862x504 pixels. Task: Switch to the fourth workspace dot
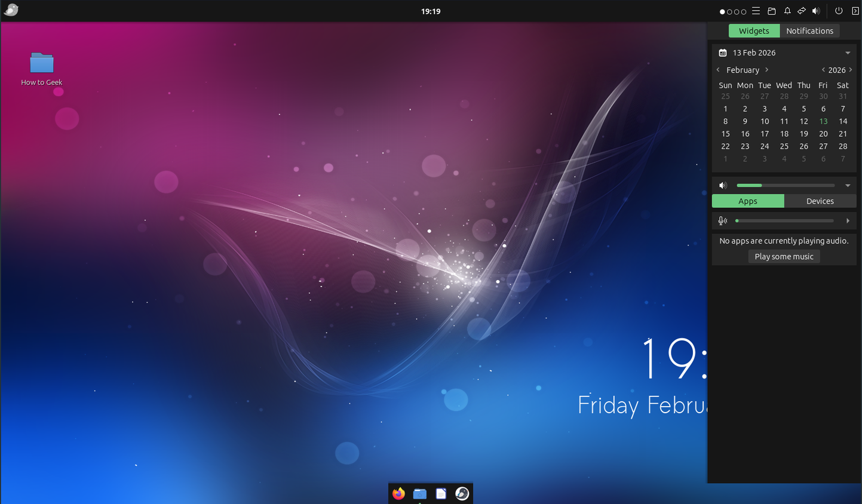point(744,11)
